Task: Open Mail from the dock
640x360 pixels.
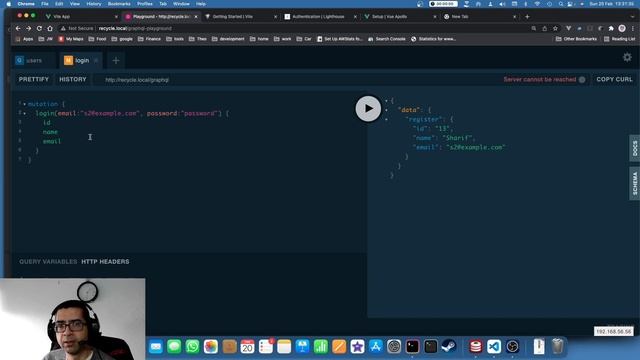Action: click(x=156, y=347)
